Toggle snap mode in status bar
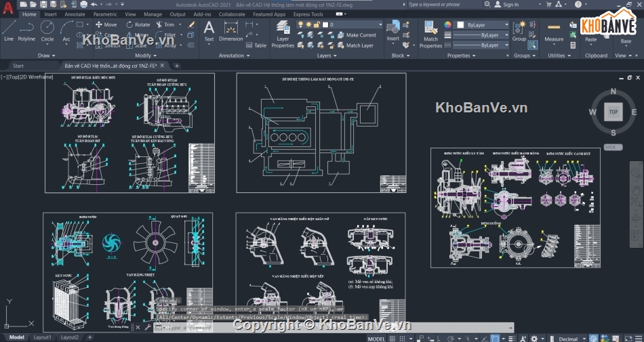Screen dimensions: 644x342 [x=402, y=339]
